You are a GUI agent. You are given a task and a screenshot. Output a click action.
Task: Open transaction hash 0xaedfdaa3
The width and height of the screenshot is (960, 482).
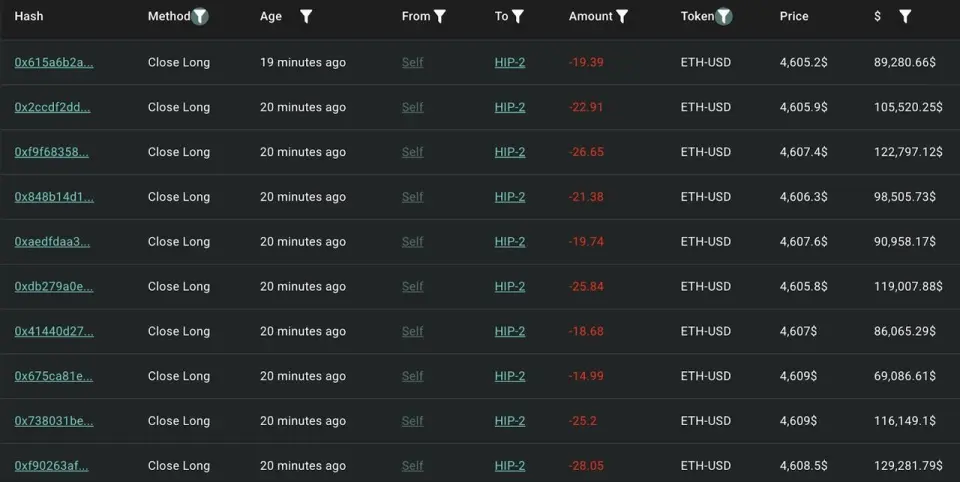pos(52,242)
